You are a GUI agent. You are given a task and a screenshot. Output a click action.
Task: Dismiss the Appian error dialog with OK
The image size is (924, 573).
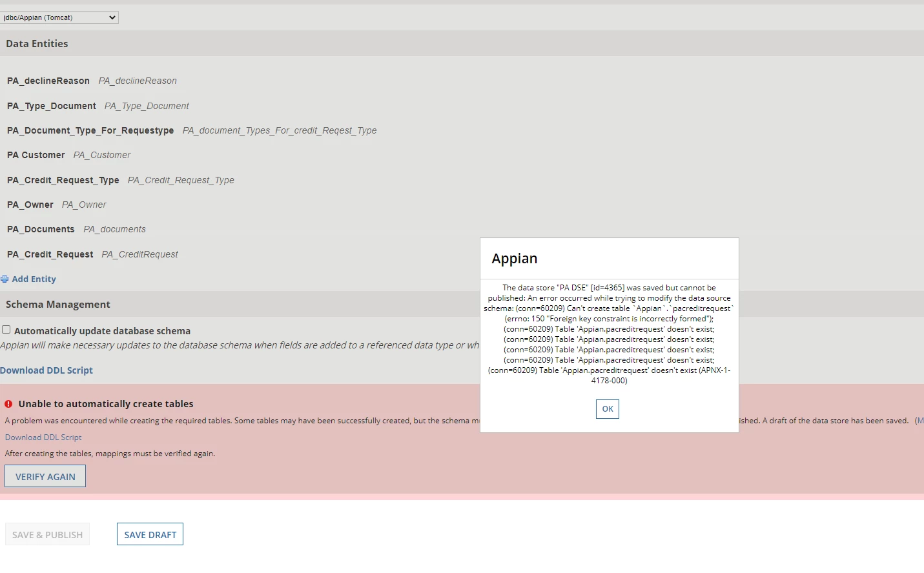(608, 409)
